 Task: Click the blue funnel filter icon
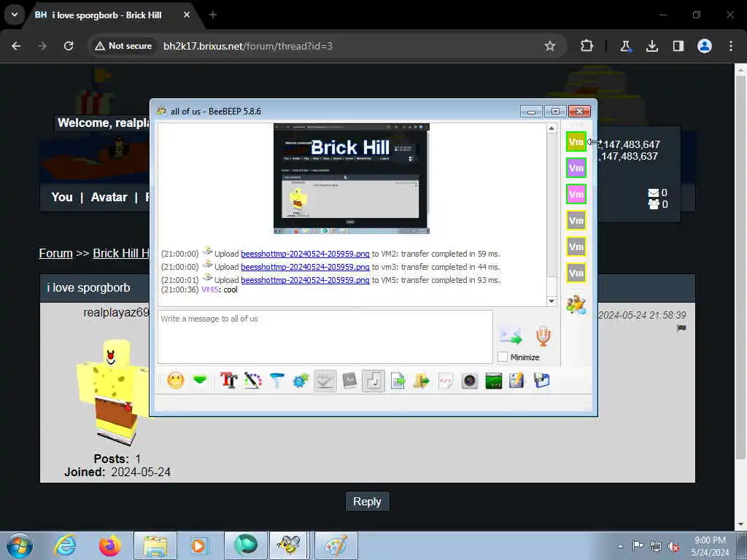276,381
